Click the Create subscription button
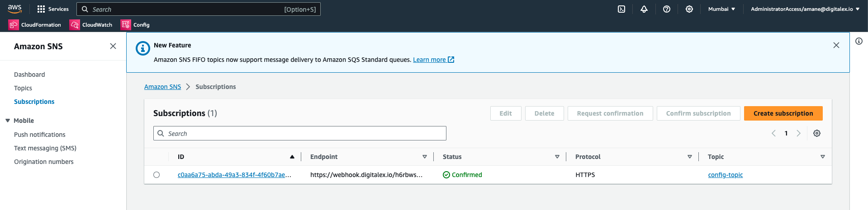This screenshot has height=210, width=868. click(783, 113)
